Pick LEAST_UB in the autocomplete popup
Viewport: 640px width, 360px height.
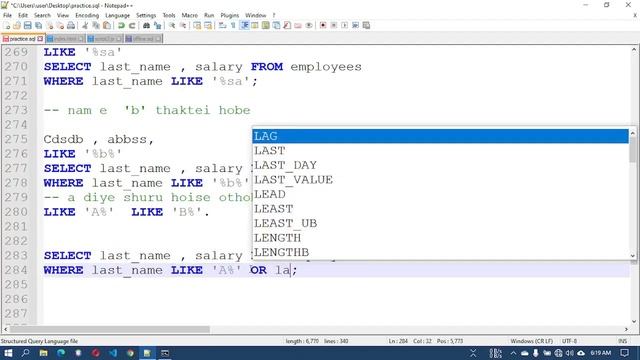[440, 223]
